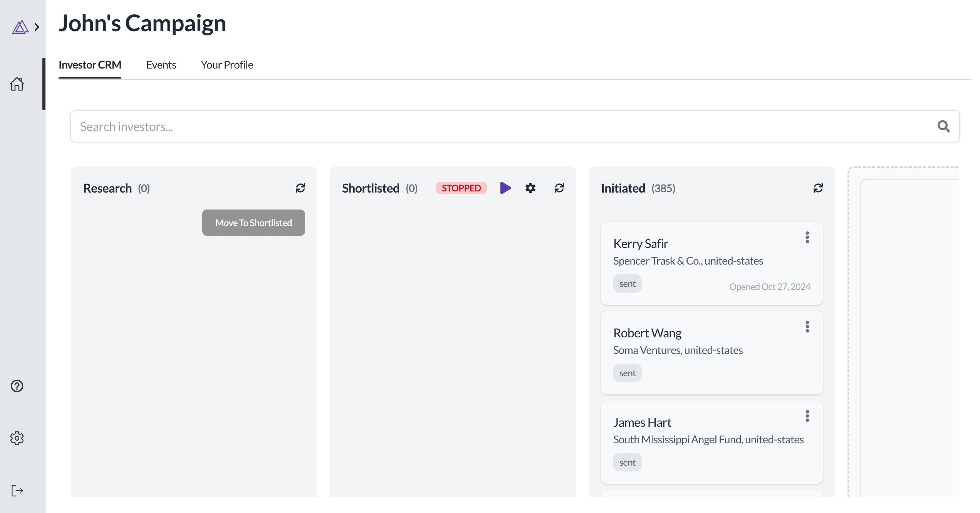Screen dimensions: 980x513
Task: Click 'Spencer Trask & Co., united-states' text
Action: click(x=688, y=261)
